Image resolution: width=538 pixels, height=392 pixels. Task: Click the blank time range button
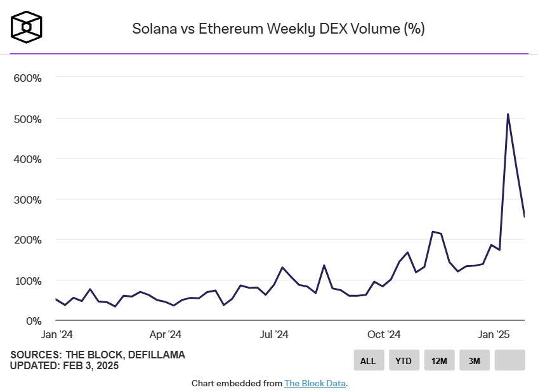[509, 360]
